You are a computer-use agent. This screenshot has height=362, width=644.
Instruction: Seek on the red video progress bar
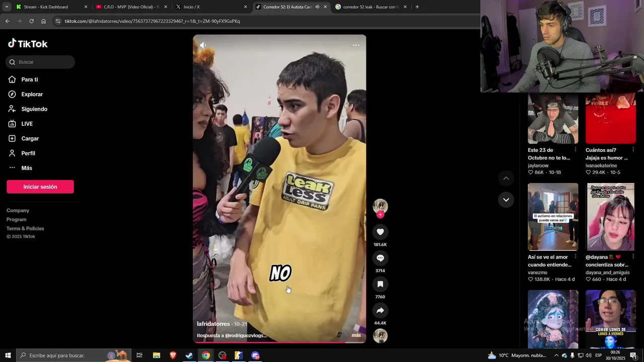279,342
